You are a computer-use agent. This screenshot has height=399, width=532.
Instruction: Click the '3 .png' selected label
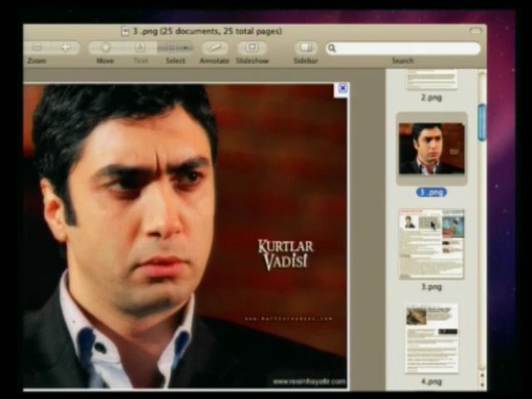tap(431, 192)
